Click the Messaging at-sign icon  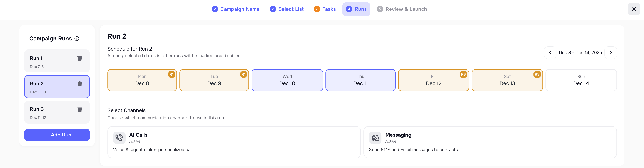[375, 138]
